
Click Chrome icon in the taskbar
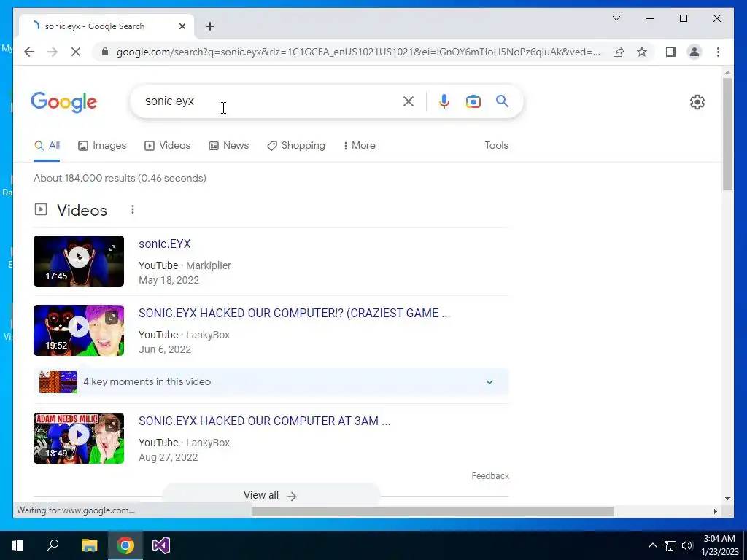tap(125, 545)
